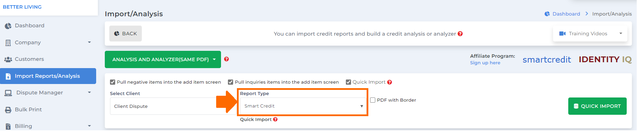The width and height of the screenshot is (644, 140).
Task: Open Import Reports/Analysis in sidebar
Action: point(48,76)
